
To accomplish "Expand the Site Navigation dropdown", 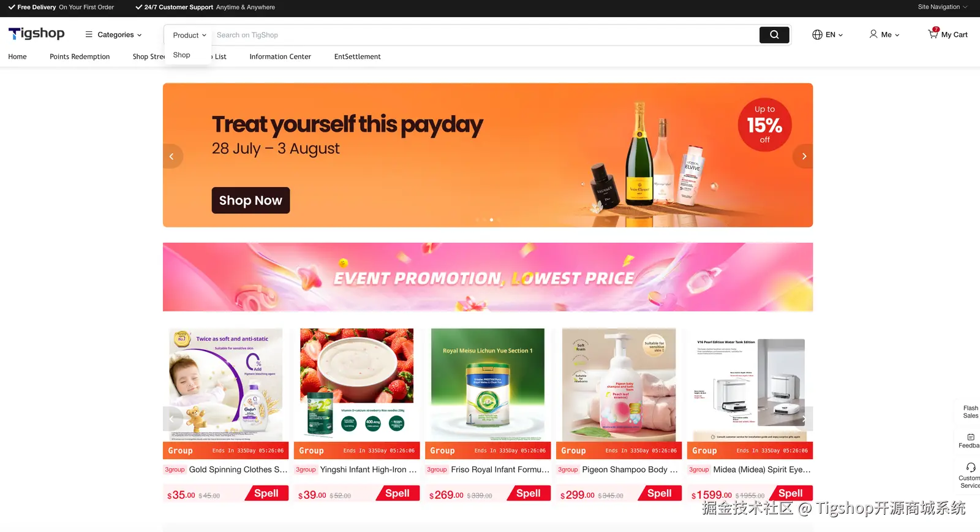I will [943, 7].
